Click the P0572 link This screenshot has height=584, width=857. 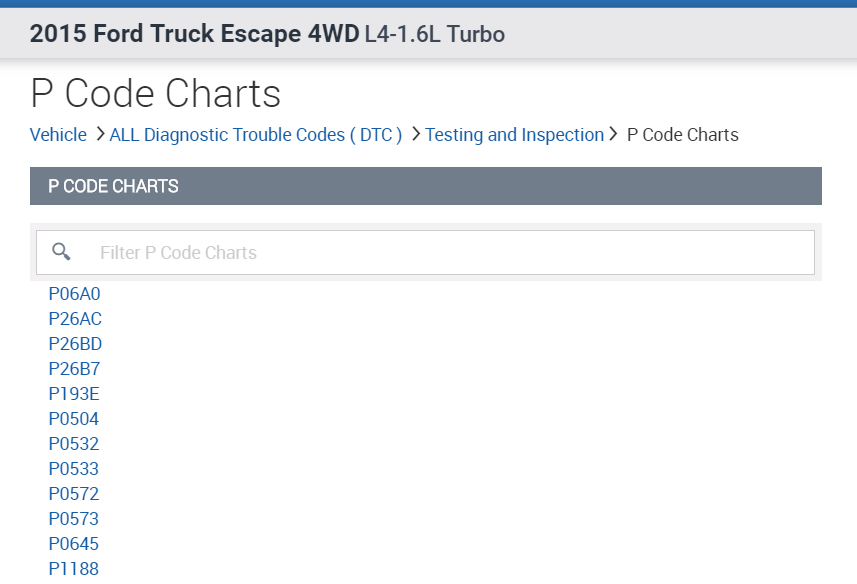coord(74,494)
